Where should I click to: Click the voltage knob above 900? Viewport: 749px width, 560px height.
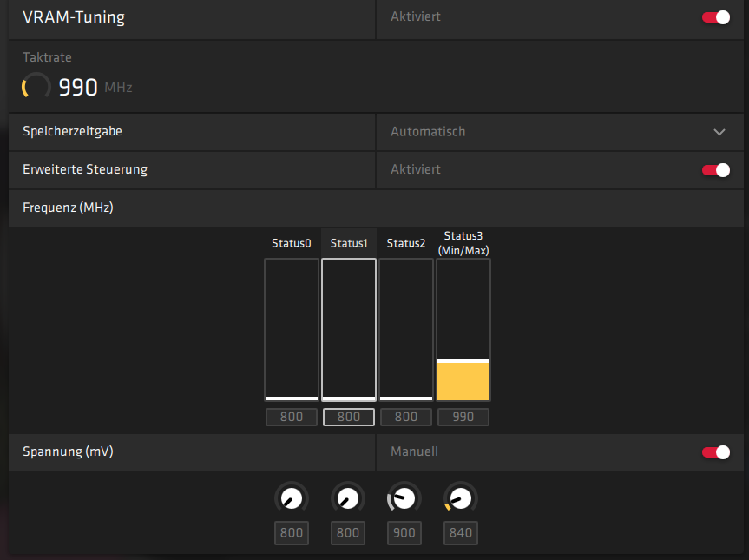coord(404,498)
